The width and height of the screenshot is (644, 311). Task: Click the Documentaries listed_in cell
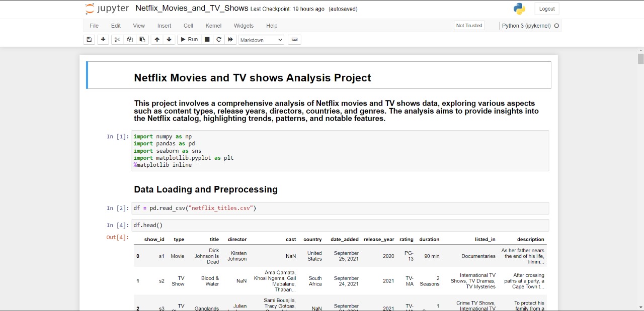click(478, 256)
